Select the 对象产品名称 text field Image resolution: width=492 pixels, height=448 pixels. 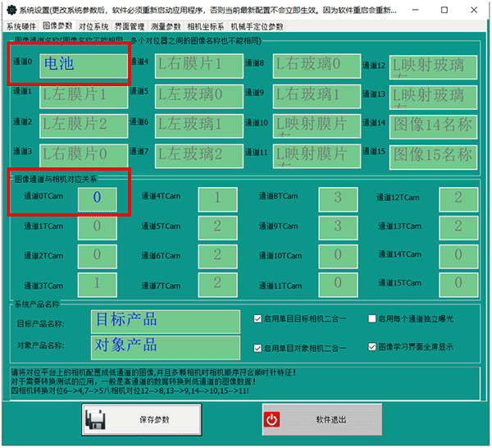coord(166,345)
